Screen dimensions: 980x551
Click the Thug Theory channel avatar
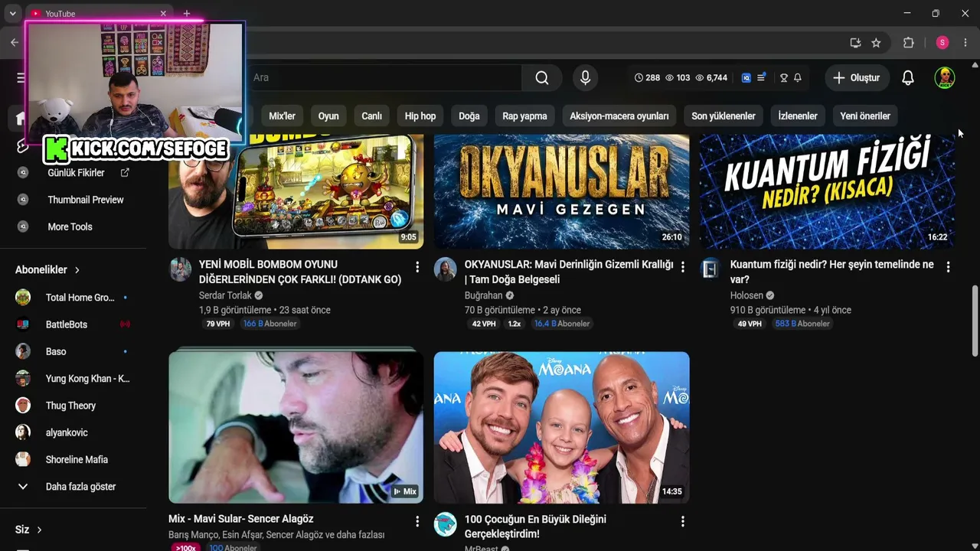pyautogui.click(x=23, y=406)
